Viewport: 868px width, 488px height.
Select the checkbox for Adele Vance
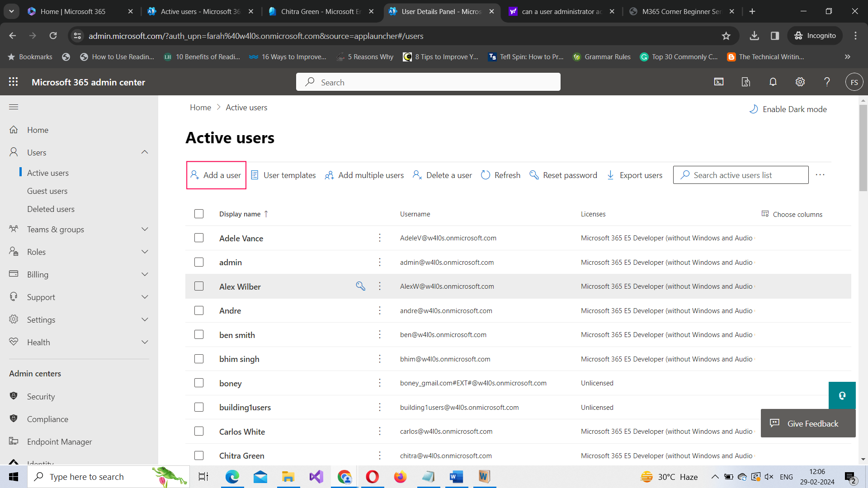click(199, 238)
